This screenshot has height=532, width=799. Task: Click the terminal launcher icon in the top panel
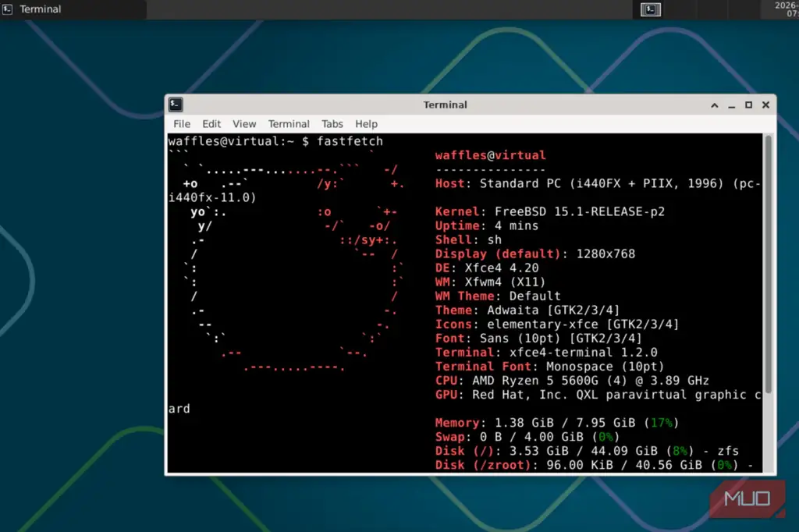pos(651,9)
